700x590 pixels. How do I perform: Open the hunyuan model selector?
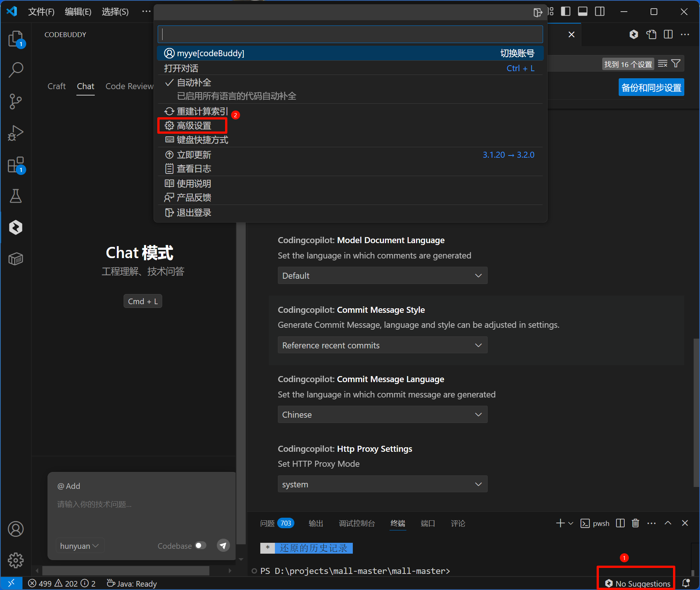(79, 546)
